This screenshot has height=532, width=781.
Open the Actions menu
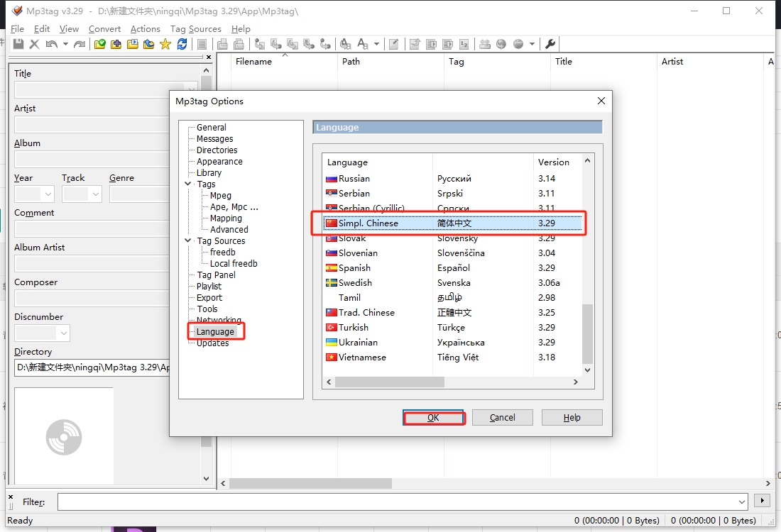point(146,29)
